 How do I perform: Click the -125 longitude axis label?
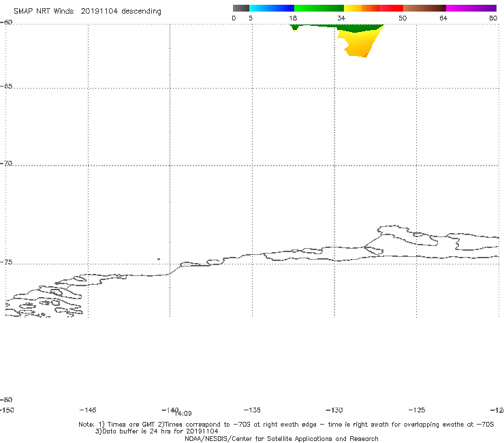click(417, 410)
